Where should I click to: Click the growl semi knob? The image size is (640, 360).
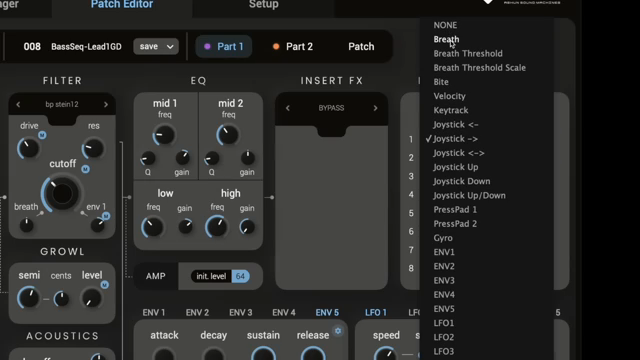coord(29,298)
